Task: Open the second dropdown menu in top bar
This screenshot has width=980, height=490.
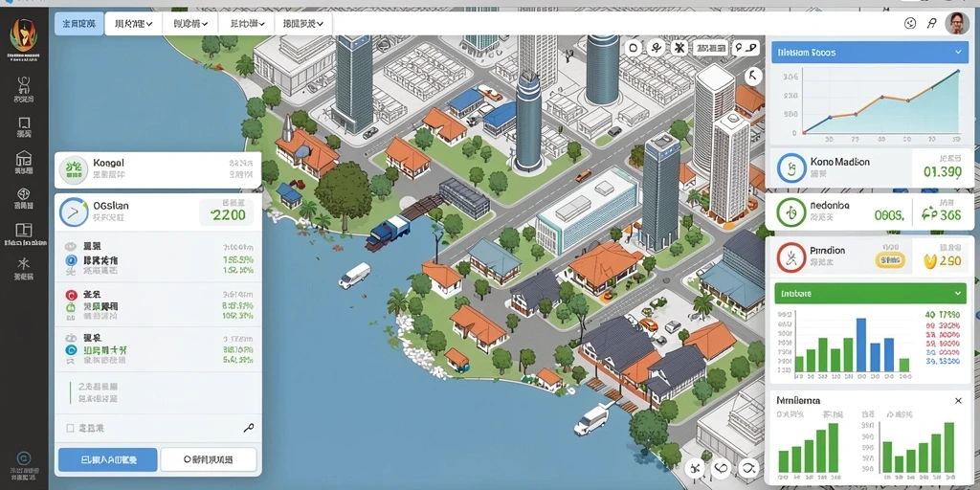Action: [190, 24]
